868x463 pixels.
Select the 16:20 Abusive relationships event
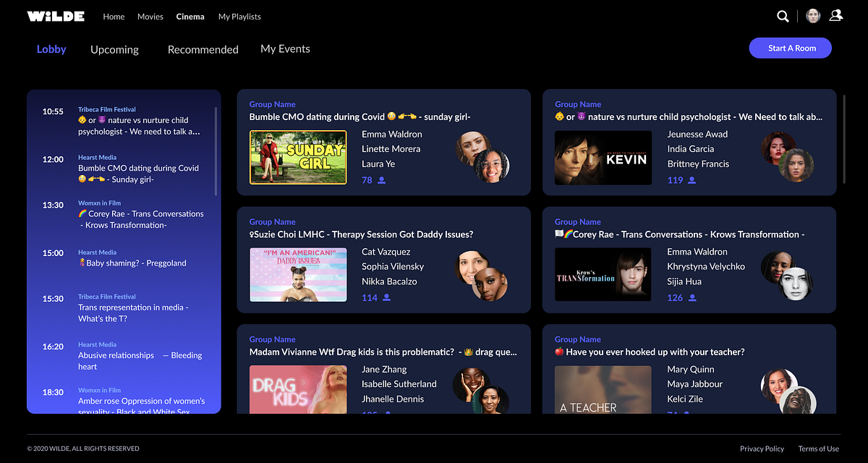coord(124,356)
